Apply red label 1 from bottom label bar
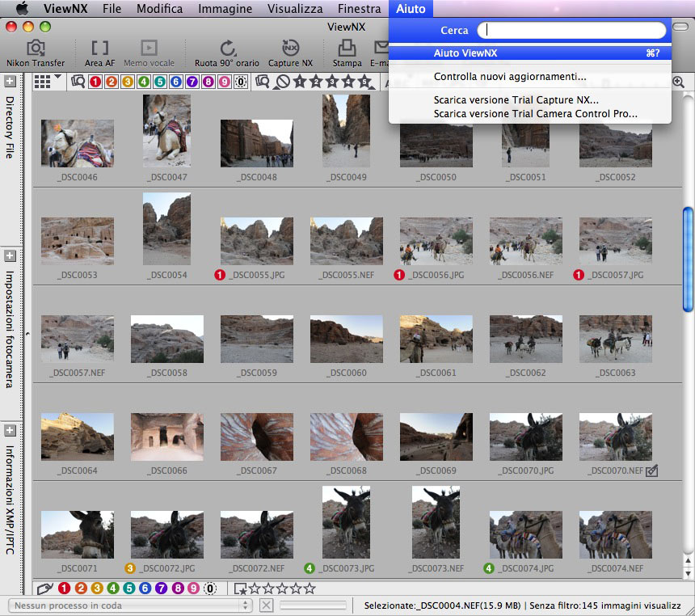 tap(65, 589)
